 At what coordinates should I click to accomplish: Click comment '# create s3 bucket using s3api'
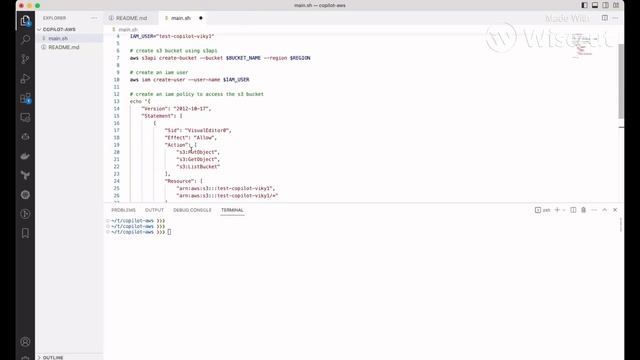click(173, 51)
